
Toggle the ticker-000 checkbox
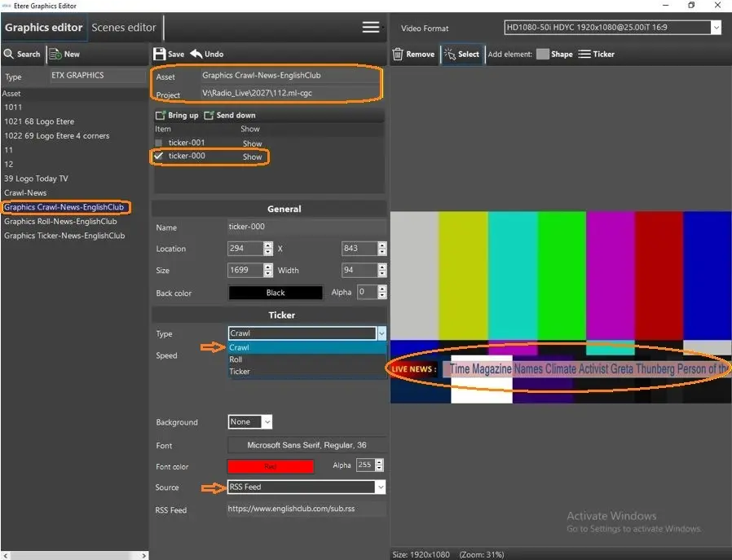click(159, 156)
